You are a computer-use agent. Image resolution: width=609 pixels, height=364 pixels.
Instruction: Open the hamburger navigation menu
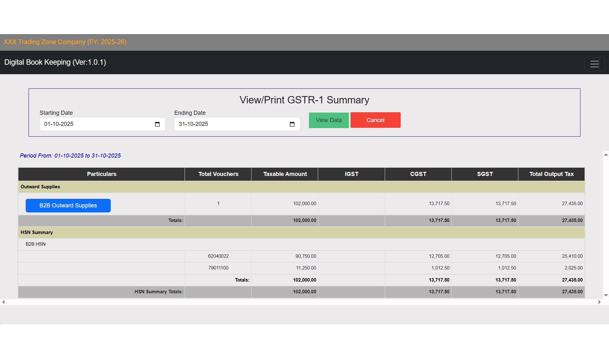click(x=594, y=64)
